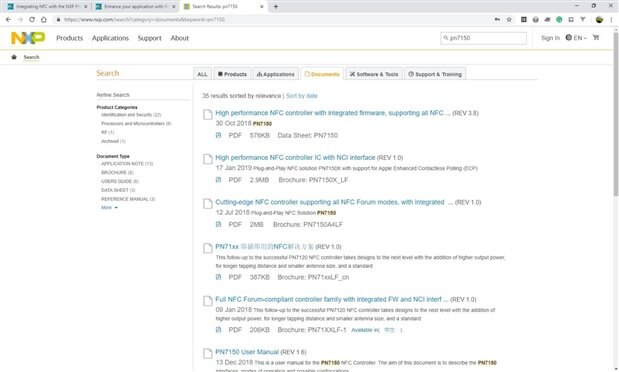Open the Support menu

(150, 38)
